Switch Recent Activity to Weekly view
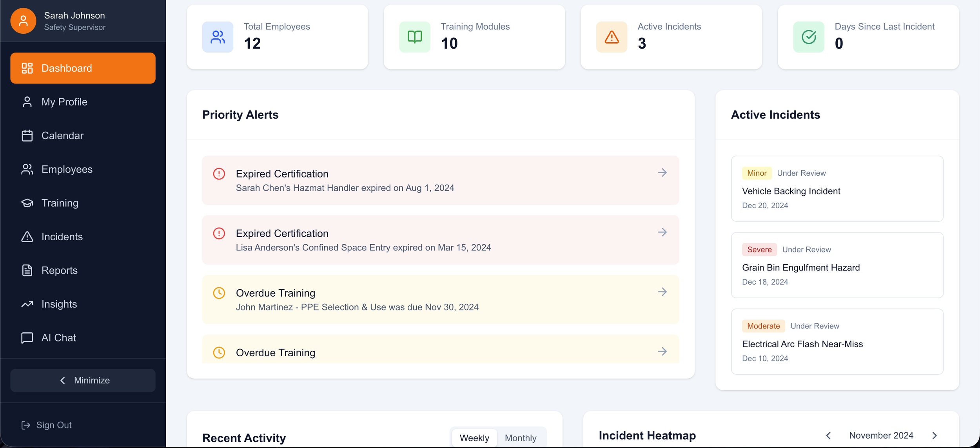This screenshot has height=448, width=980. tap(474, 438)
